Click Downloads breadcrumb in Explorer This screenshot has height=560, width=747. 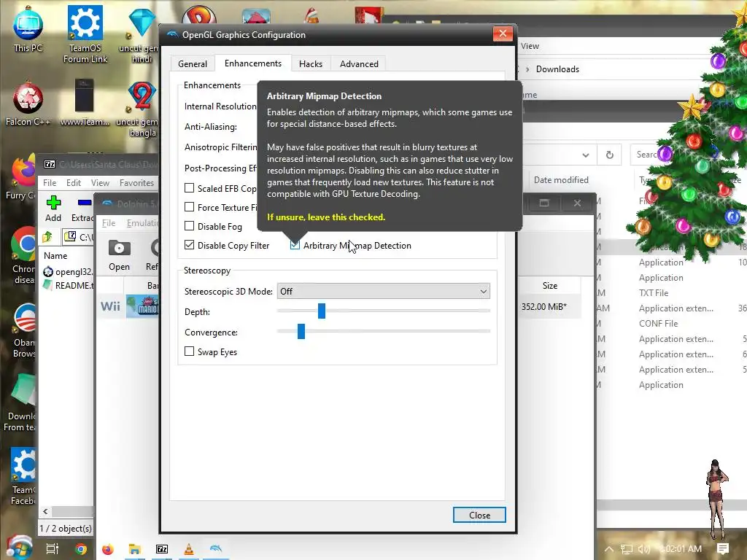(557, 69)
